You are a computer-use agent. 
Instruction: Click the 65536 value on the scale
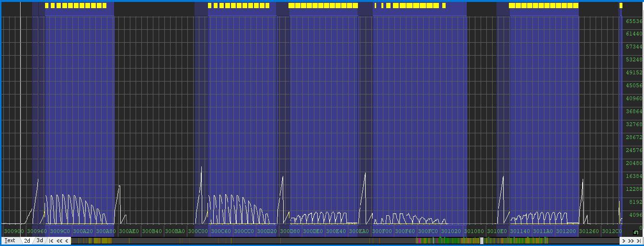click(x=633, y=21)
